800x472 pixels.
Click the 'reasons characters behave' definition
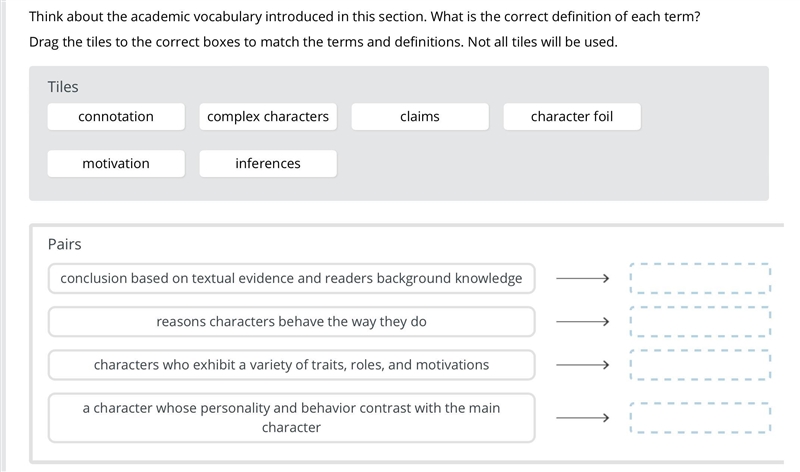click(x=291, y=322)
